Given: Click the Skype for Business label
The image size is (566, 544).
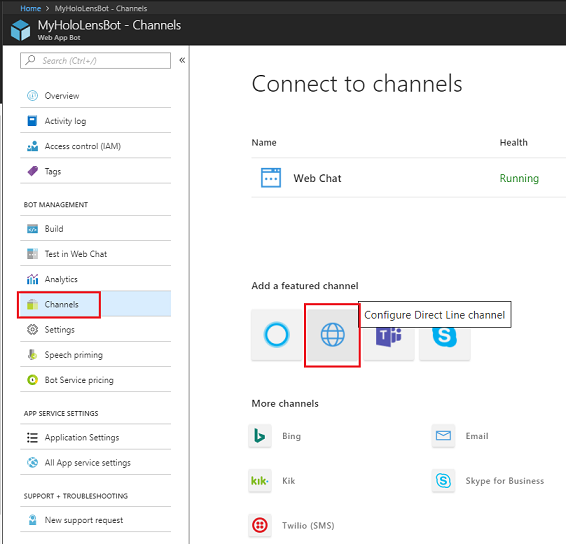Looking at the screenshot, I should (505, 481).
